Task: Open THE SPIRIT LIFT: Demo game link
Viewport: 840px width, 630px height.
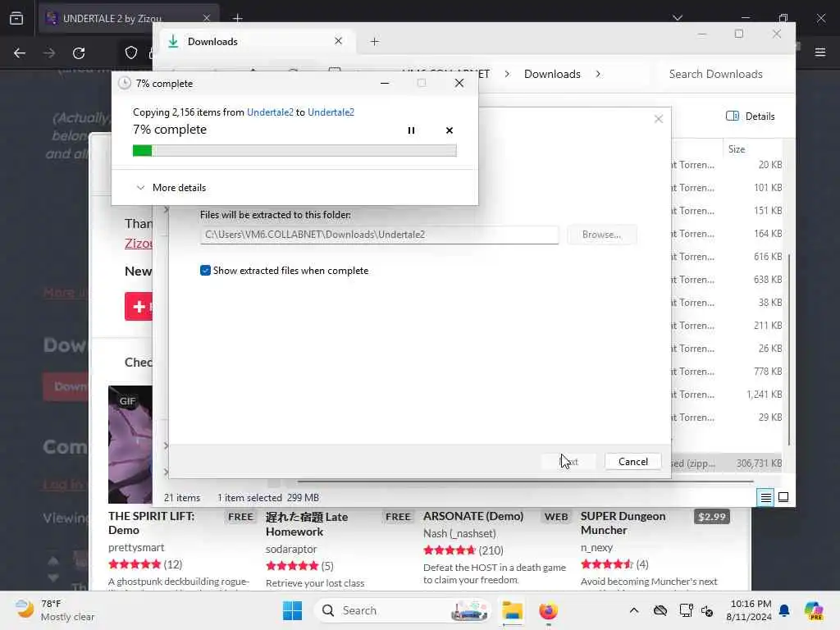Action: 151,523
